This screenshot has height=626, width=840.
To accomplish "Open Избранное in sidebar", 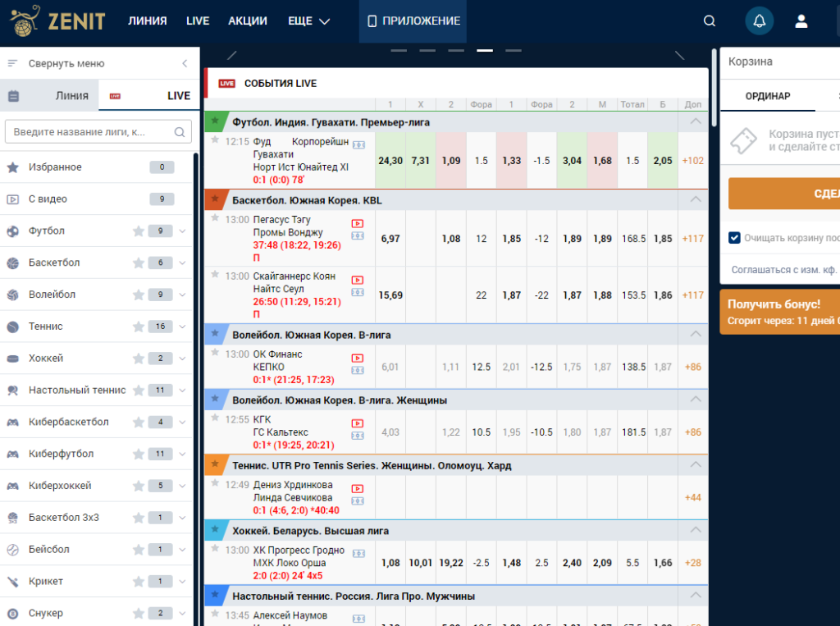I will [97, 167].
